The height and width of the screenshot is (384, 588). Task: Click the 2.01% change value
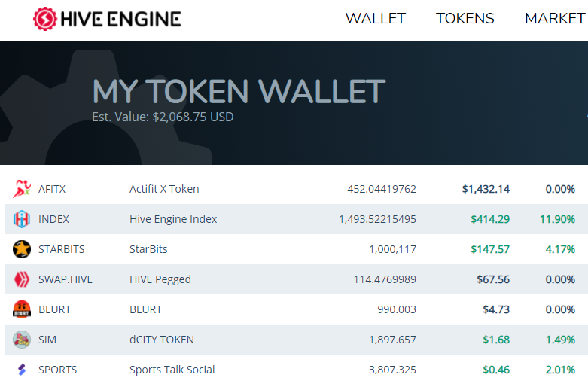click(560, 370)
